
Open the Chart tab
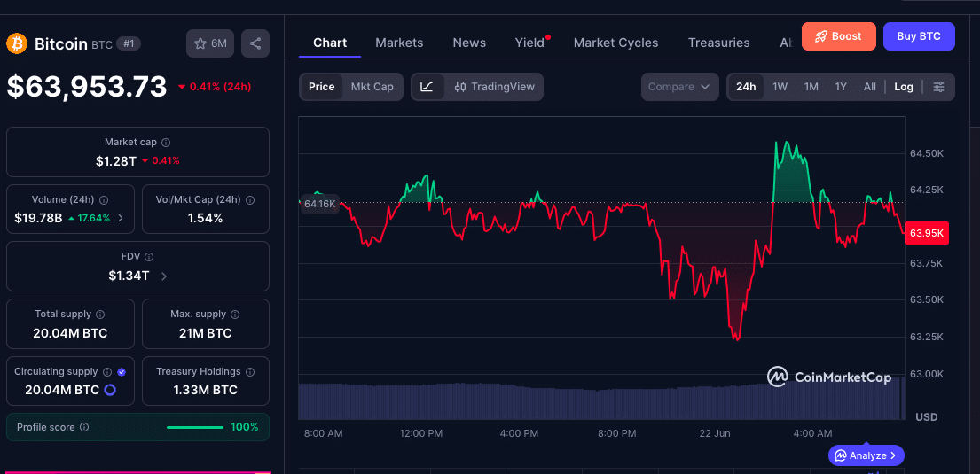[x=329, y=43]
